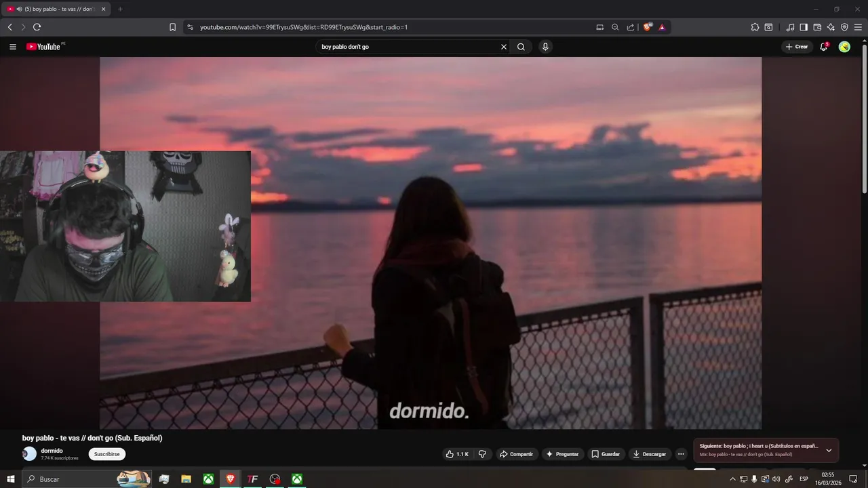Open site settings icon in address bar
Image resolution: width=868 pixels, height=488 pixels.
coord(190,27)
